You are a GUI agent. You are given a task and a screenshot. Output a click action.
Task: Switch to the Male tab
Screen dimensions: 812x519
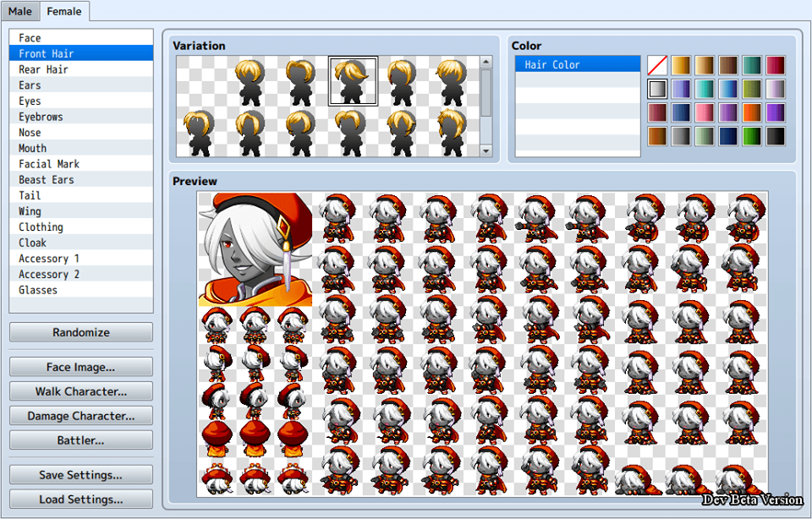(20, 11)
